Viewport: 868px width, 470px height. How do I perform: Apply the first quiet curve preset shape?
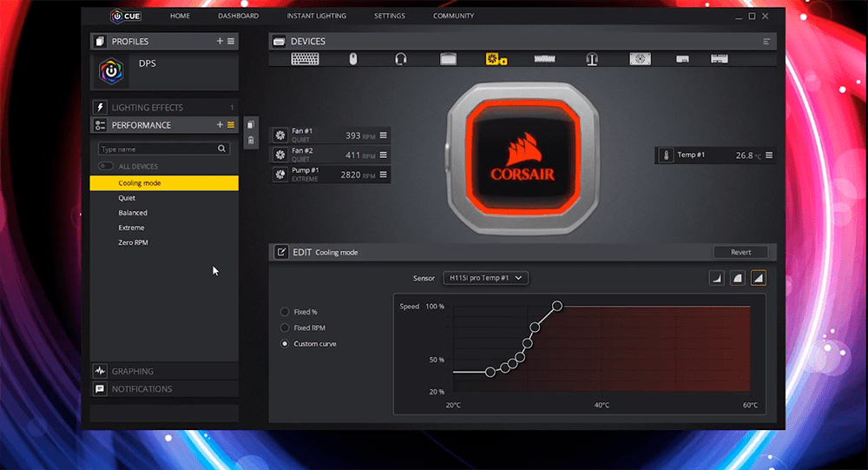(x=717, y=278)
